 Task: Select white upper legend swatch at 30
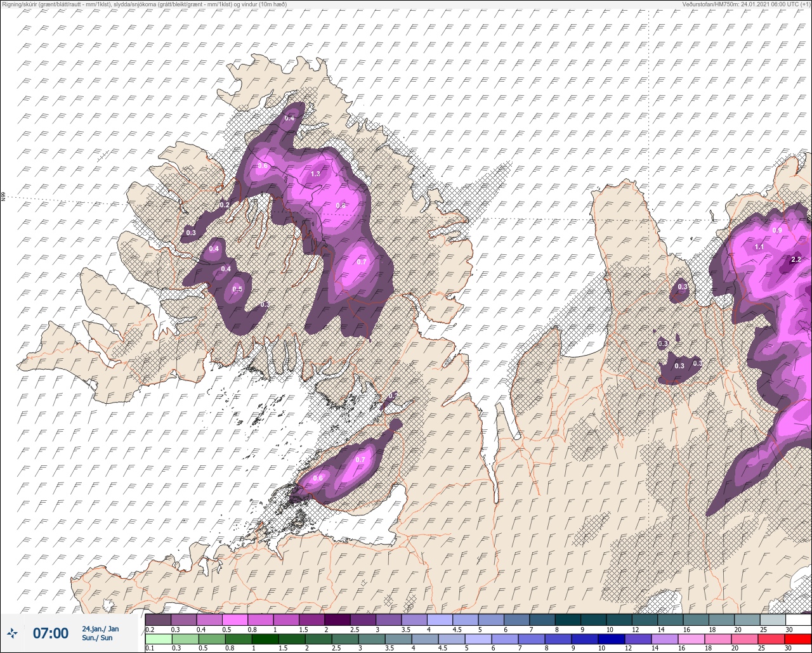tap(798, 619)
